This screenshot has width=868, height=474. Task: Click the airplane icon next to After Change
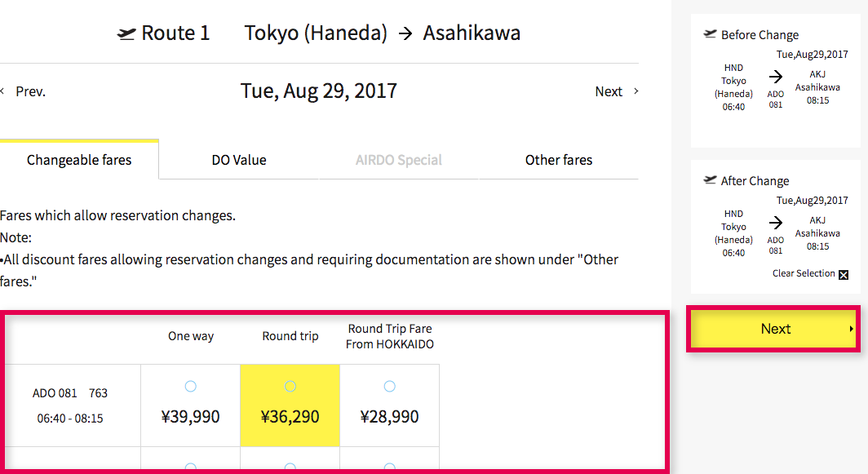coord(710,180)
